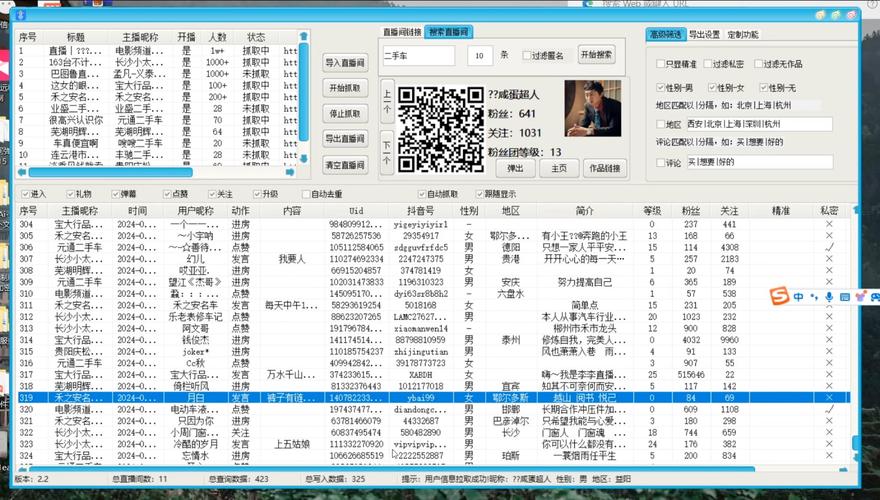Select row 7 titled 很高兴认识你
880x500 pixels.
tap(157, 120)
